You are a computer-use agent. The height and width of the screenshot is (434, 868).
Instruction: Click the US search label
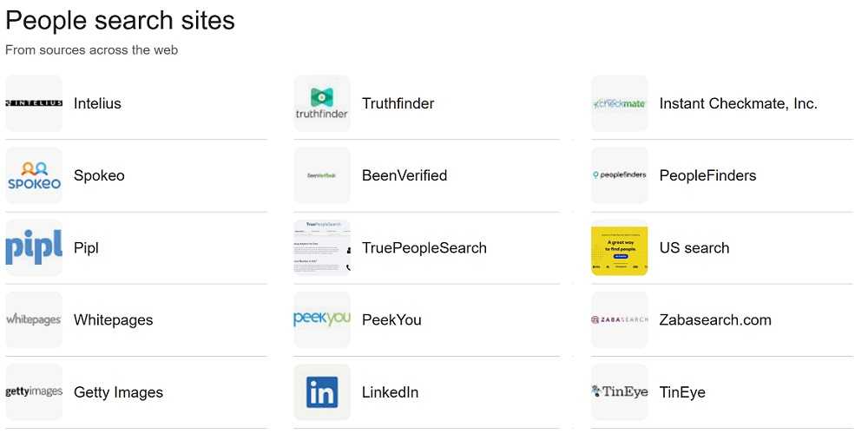pos(694,248)
